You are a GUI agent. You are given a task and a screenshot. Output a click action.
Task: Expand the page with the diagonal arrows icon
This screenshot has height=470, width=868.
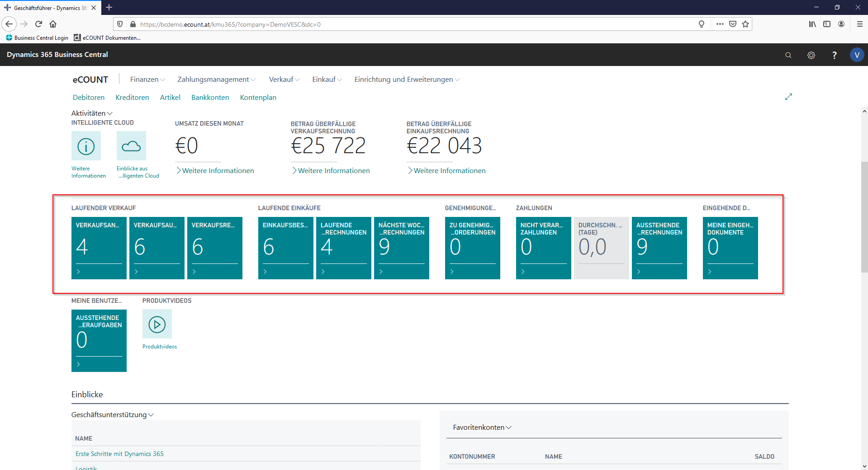(788, 97)
